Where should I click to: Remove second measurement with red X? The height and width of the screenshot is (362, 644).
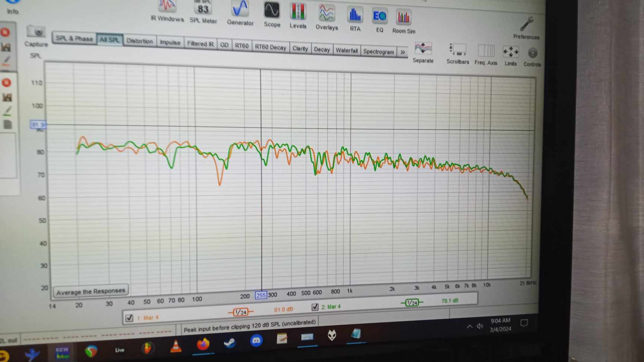pyautogui.click(x=6, y=83)
